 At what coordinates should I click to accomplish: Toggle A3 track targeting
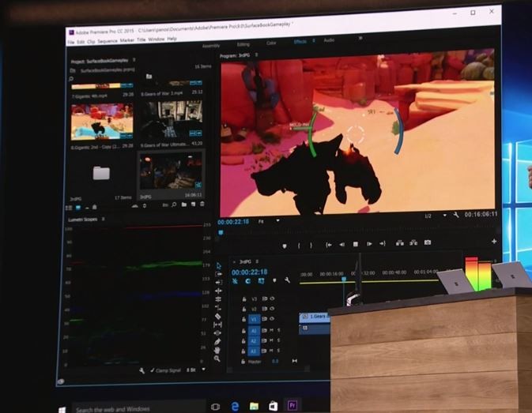[254, 351]
